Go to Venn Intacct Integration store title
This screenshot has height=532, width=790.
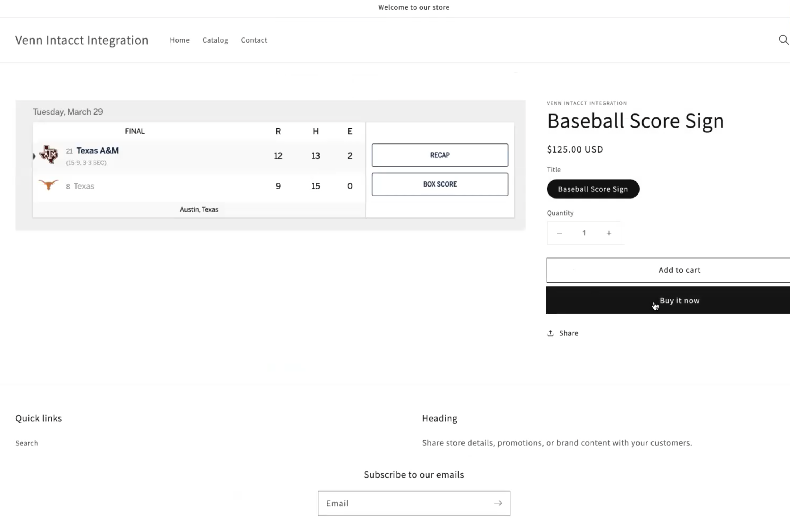pyautogui.click(x=82, y=40)
